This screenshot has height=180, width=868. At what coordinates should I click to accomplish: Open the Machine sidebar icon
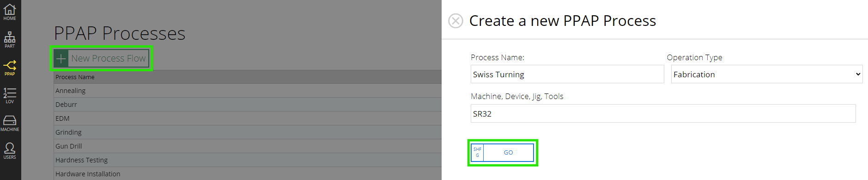(10, 123)
